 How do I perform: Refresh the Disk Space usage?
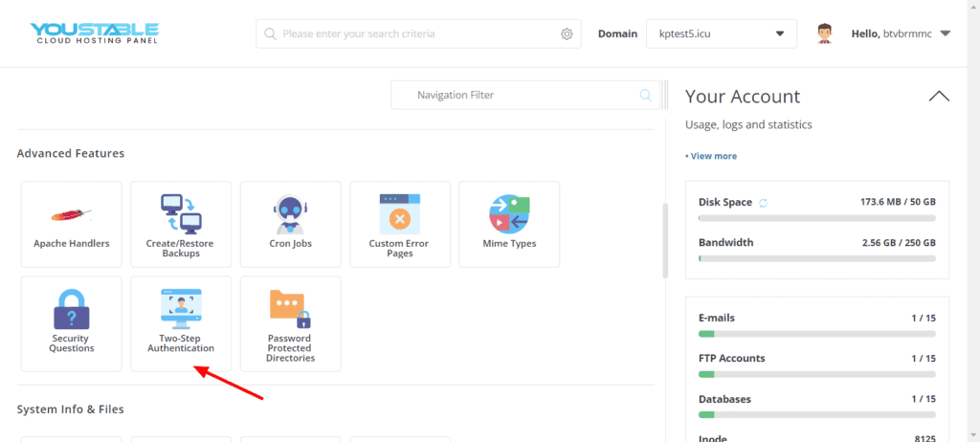[763, 203]
